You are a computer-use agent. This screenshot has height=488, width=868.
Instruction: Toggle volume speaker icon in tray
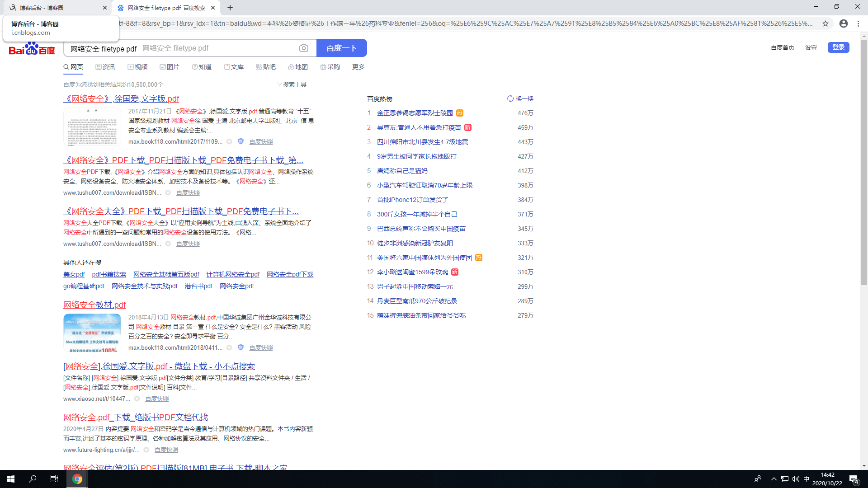point(796,479)
